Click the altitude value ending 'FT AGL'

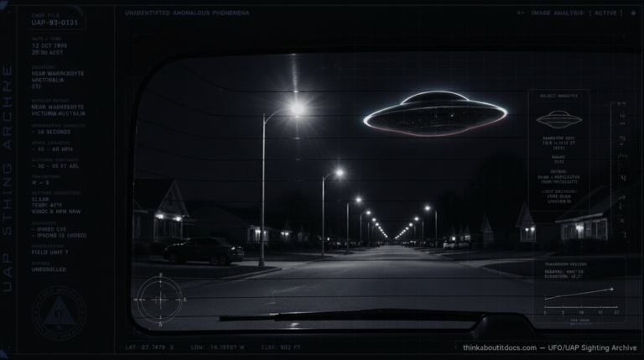point(55,166)
